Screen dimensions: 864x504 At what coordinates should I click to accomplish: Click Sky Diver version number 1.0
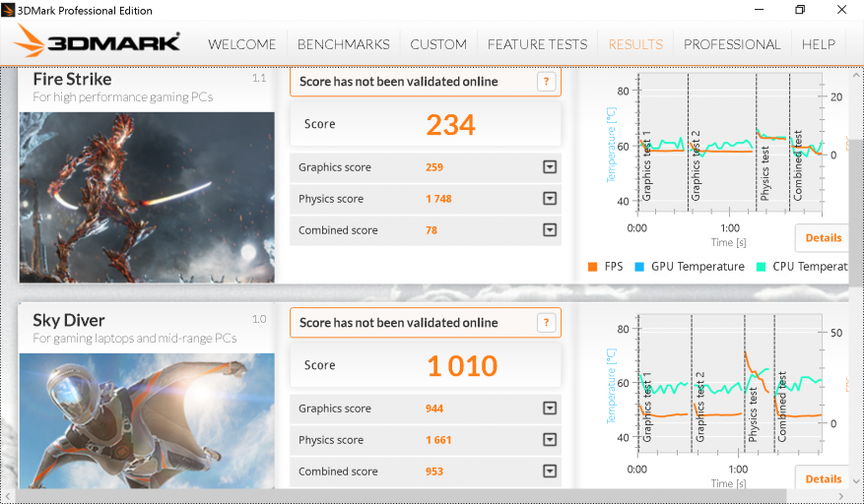pyautogui.click(x=259, y=319)
